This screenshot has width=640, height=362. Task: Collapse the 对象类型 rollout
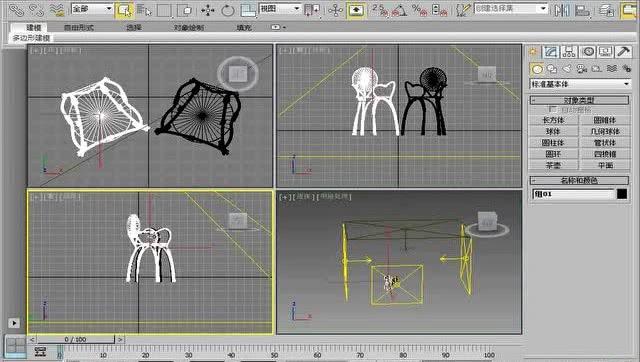pyautogui.click(x=579, y=100)
